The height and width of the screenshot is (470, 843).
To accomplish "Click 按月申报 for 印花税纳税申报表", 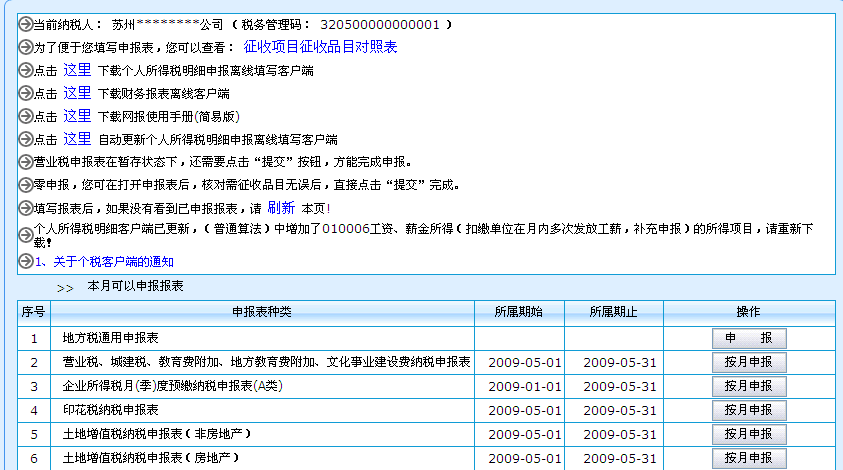I will coord(749,410).
